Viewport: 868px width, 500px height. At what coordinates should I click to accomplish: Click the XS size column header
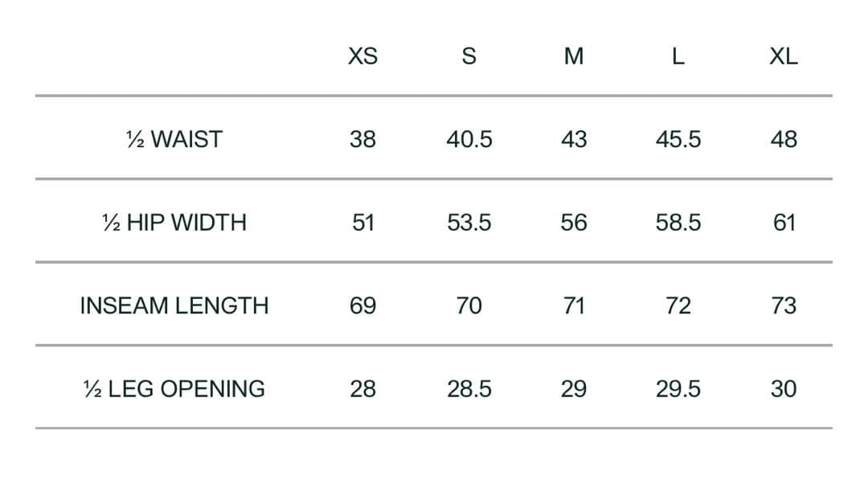[x=362, y=56]
